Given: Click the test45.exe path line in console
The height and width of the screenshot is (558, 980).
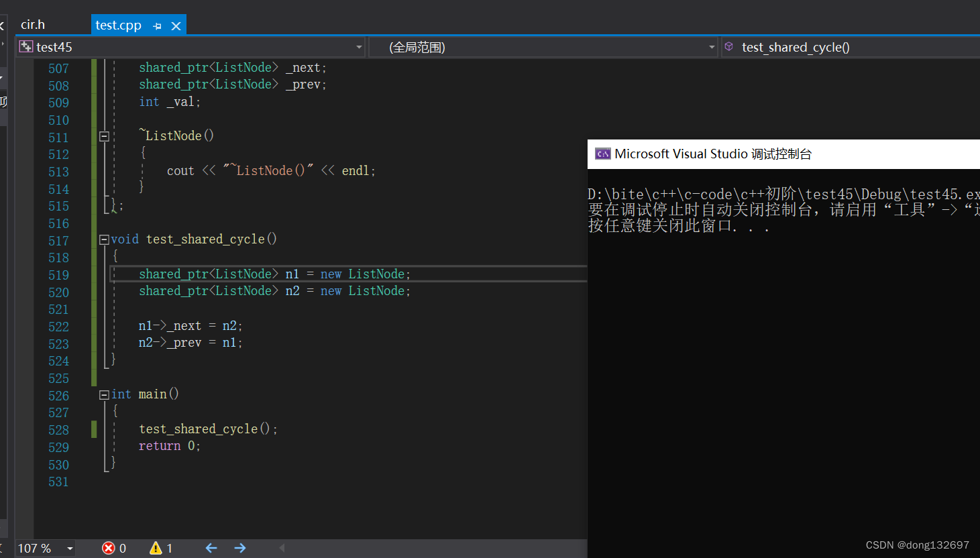Looking at the screenshot, I should (783, 194).
